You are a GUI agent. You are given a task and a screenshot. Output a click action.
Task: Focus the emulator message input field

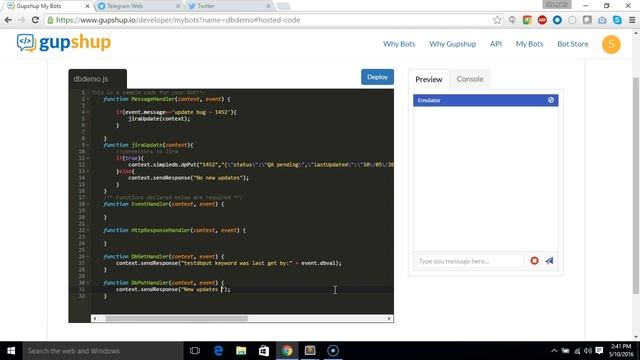click(470, 261)
